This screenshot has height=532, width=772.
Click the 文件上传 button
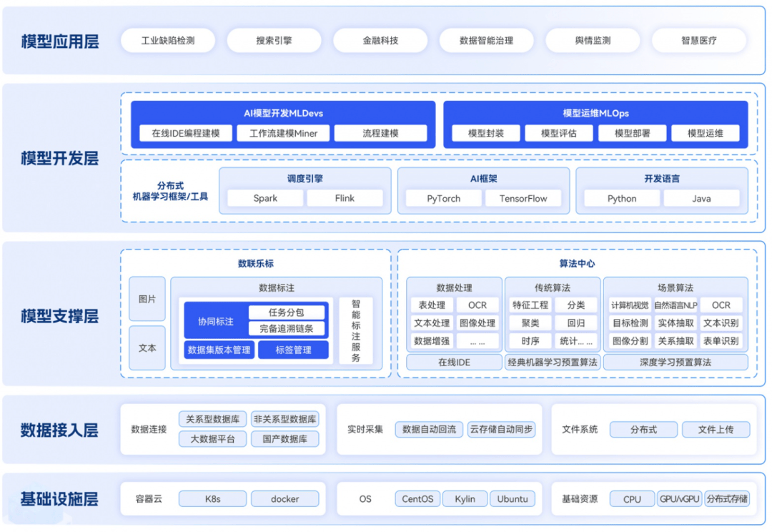[x=716, y=430]
